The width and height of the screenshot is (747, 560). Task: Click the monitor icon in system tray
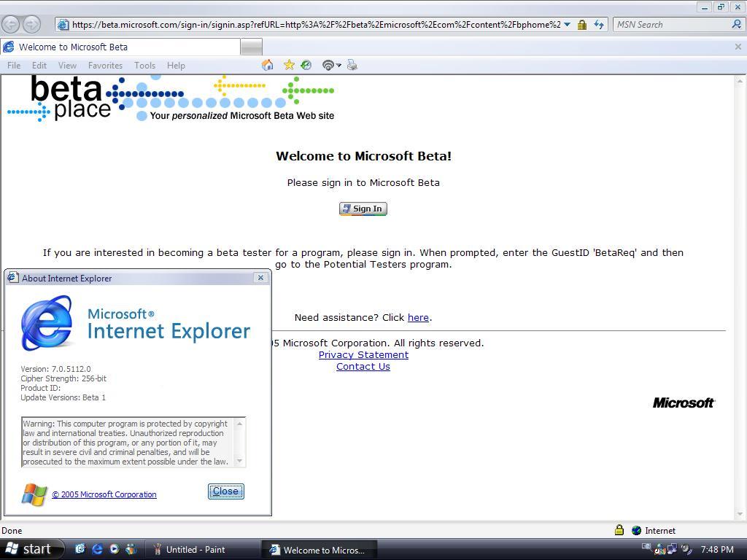[x=646, y=547]
